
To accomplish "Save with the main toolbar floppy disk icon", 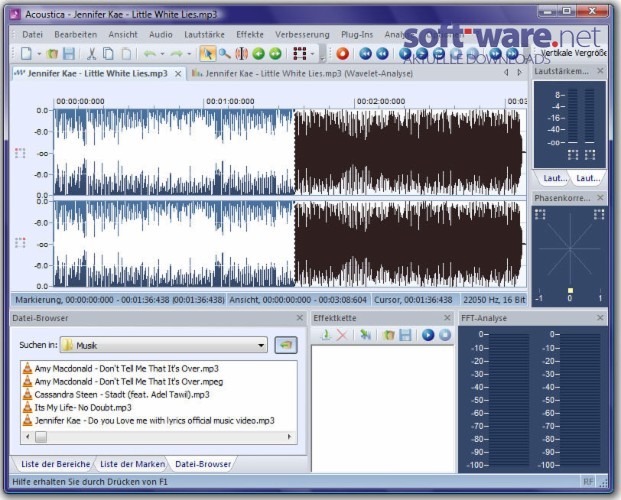I will 69,53.
